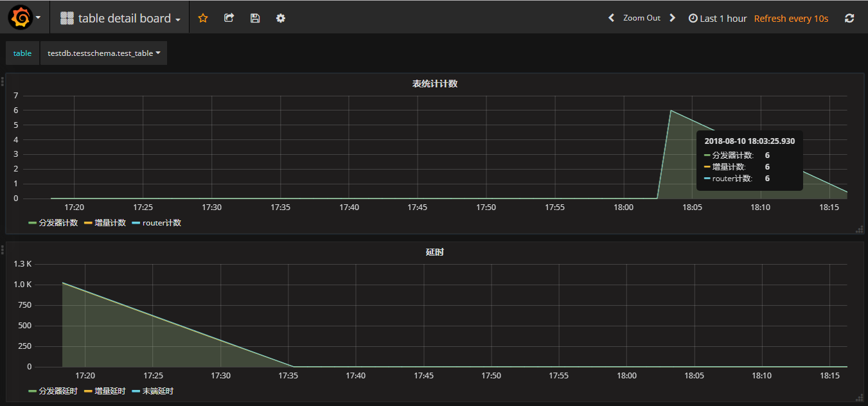Star this dashboard as favorite

click(x=203, y=18)
